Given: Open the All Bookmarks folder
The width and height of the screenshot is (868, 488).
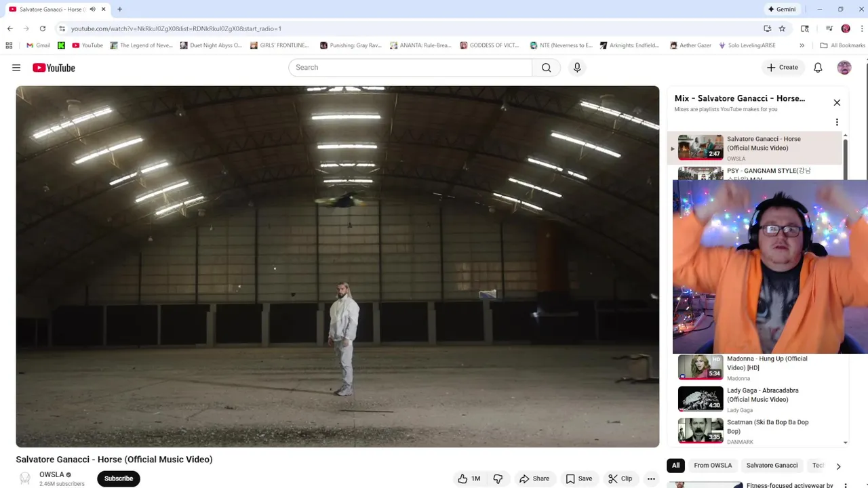Looking at the screenshot, I should click(843, 45).
